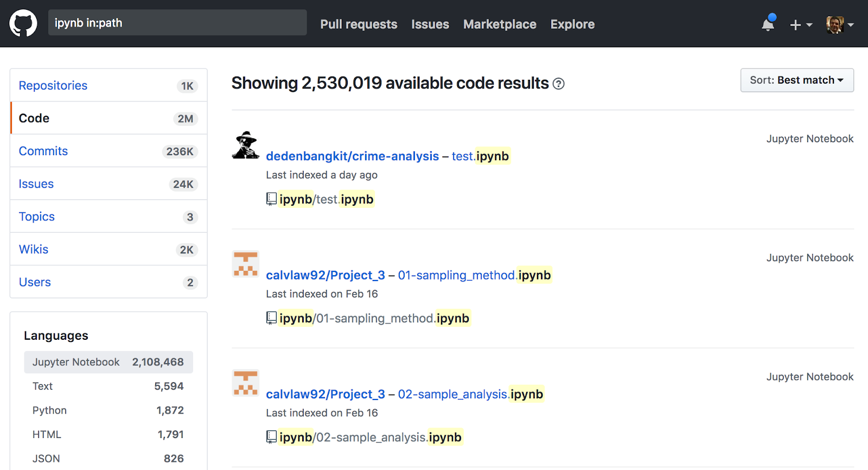
Task: Open the Explore page
Action: [572, 24]
